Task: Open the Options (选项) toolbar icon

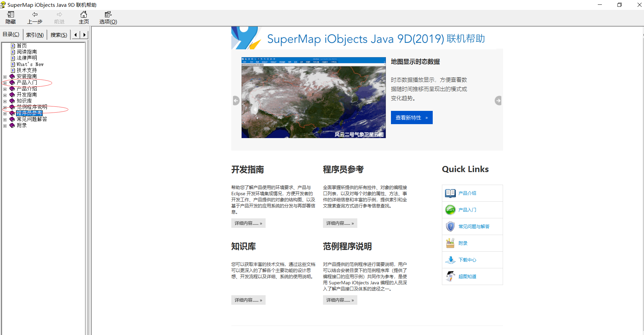Action: pyautogui.click(x=108, y=14)
